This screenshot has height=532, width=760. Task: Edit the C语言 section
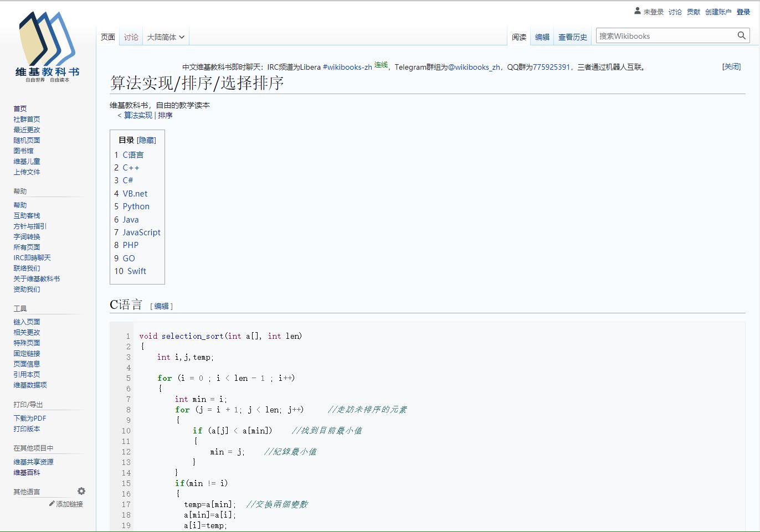(161, 306)
